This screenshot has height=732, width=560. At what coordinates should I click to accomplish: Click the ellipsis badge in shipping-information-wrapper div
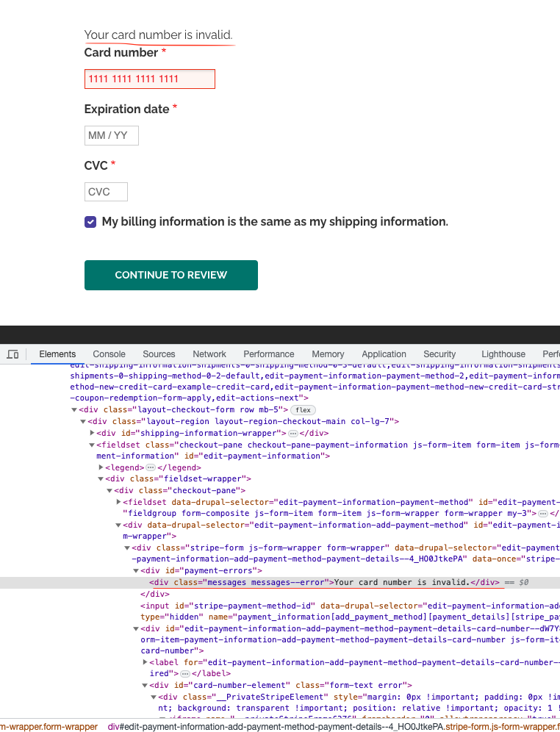(292, 434)
